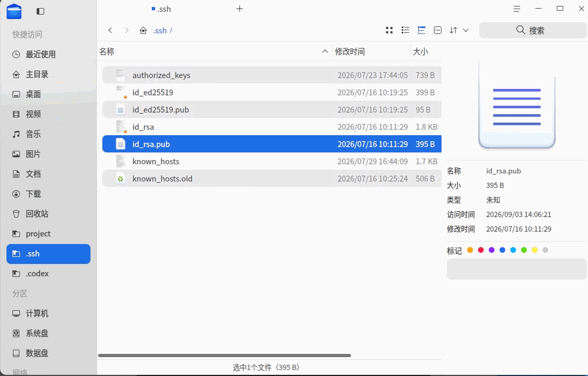Open 计算机 in sidebar
Image resolution: width=588 pixels, height=376 pixels.
[48, 314]
